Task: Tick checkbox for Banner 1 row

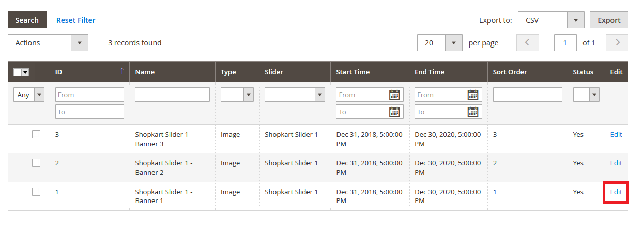Action: [36, 192]
